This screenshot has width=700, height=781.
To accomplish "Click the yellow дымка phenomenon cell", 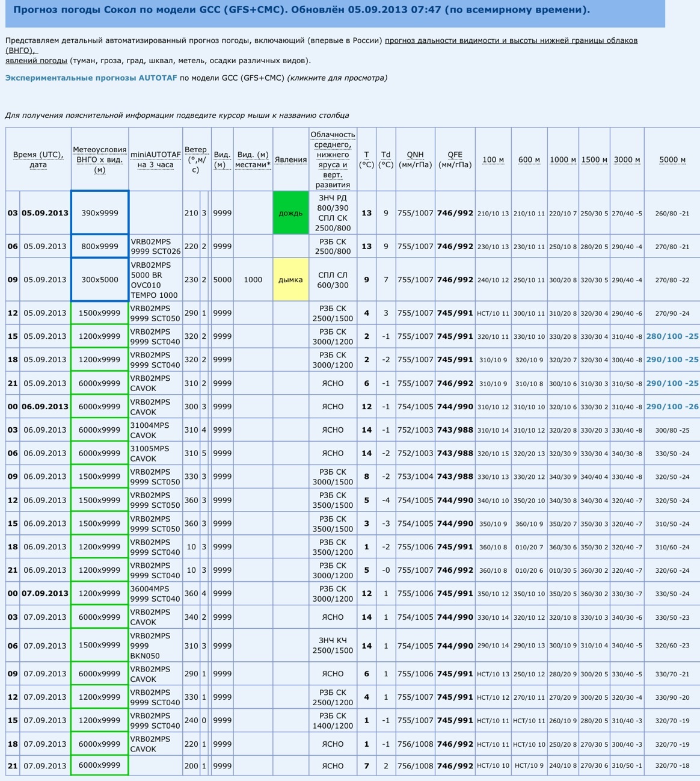I will click(x=290, y=280).
